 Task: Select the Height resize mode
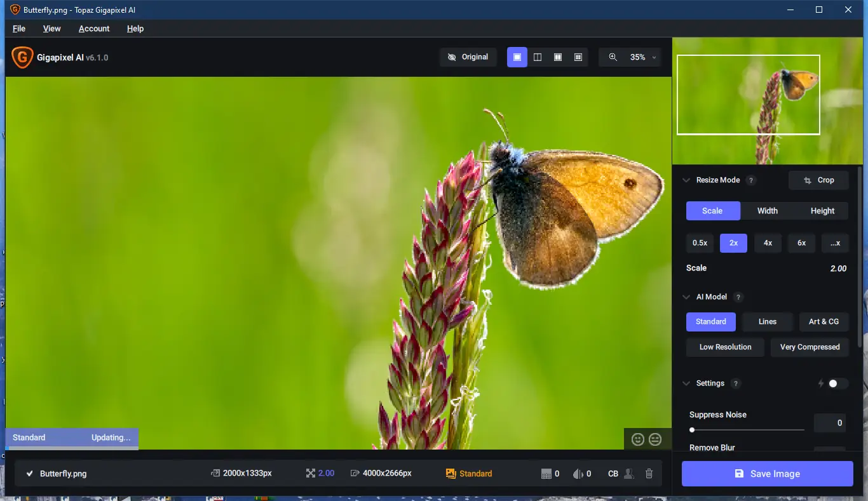822,211
